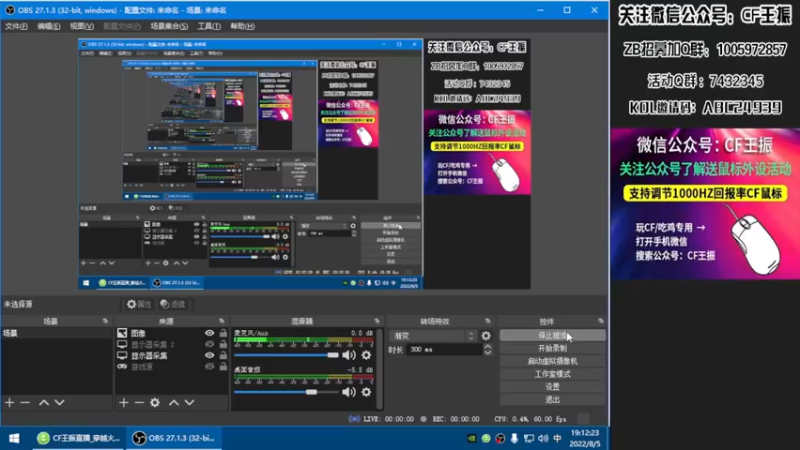Hide the 图像 source eye icon

coord(209,333)
